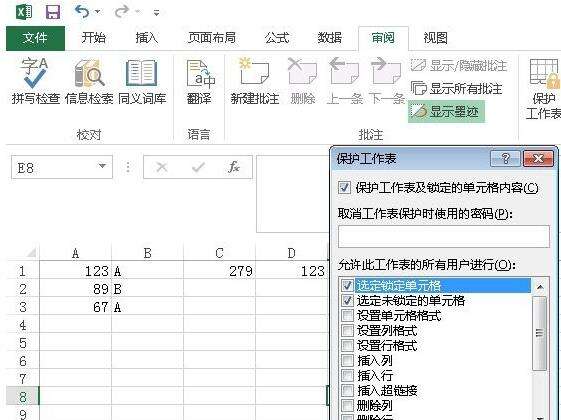561x420 pixels.
Task: Open the 文件 menu
Action: click(35, 38)
